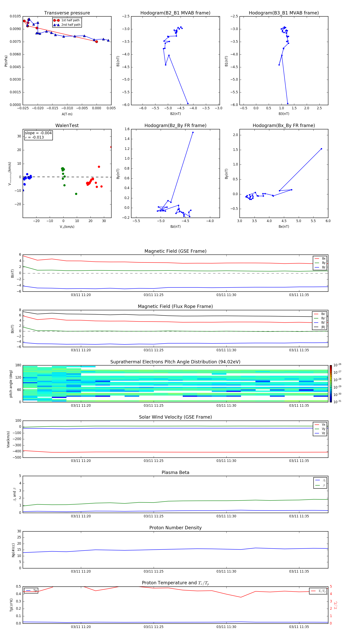Click the Suprathermal Electrons Pitch Angle title
The image size is (351, 644).
175,362
